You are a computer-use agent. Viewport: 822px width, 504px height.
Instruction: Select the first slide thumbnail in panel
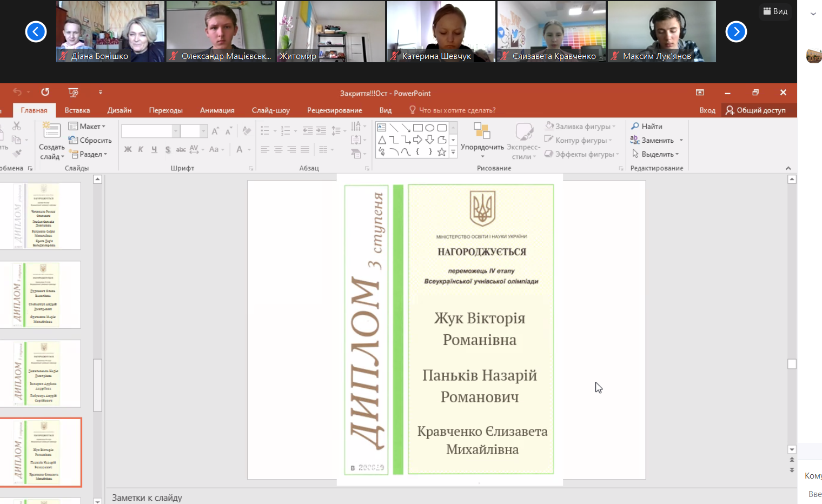[43, 216]
